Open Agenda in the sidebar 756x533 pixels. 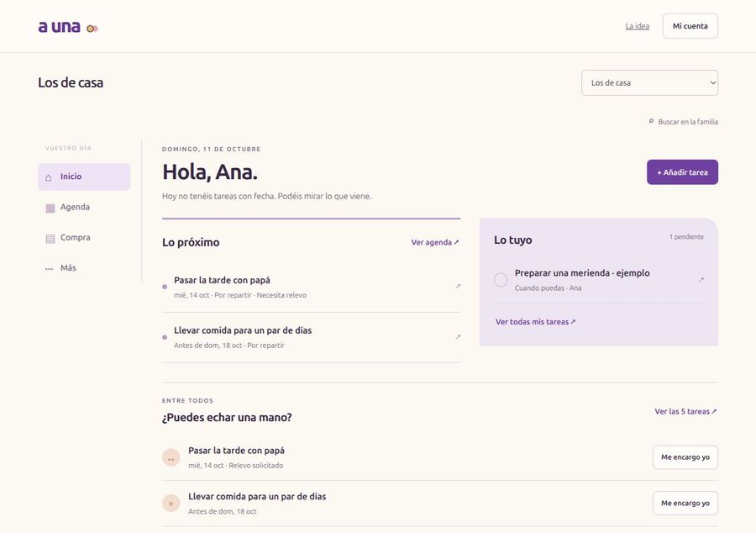point(84,208)
